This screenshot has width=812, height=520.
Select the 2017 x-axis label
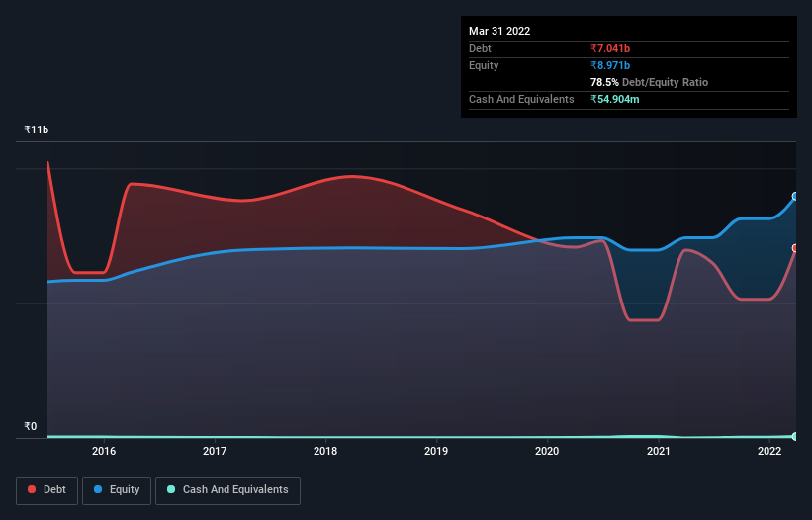pyautogui.click(x=215, y=451)
